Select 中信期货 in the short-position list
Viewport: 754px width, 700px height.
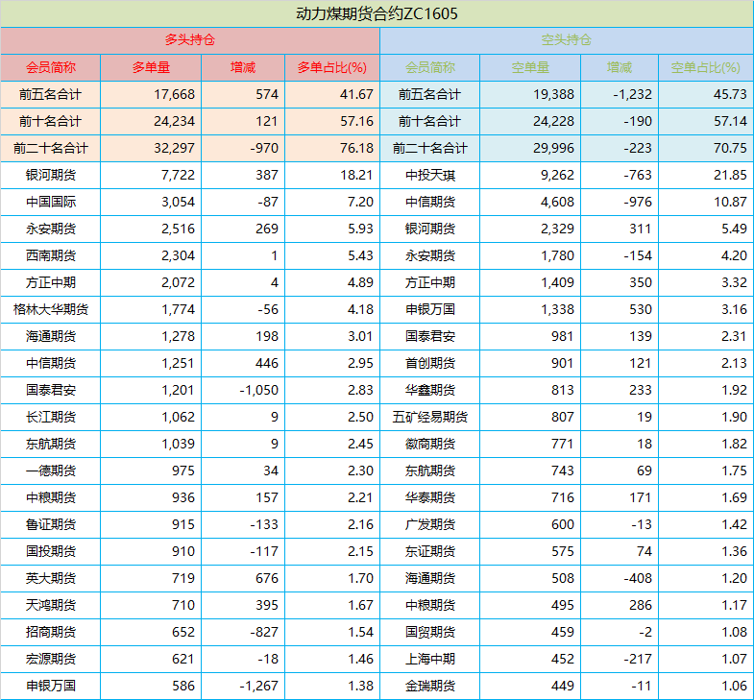430,202
